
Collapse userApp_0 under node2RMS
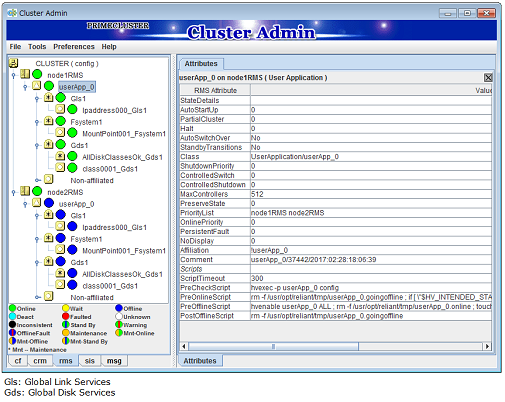25,204
